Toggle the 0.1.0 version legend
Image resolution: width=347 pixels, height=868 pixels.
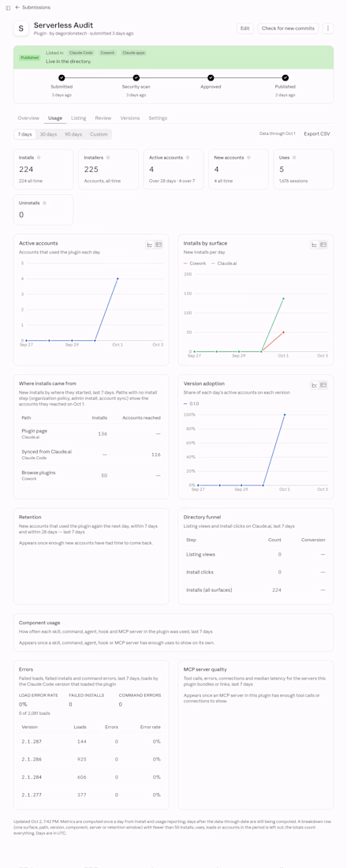pyautogui.click(x=192, y=403)
